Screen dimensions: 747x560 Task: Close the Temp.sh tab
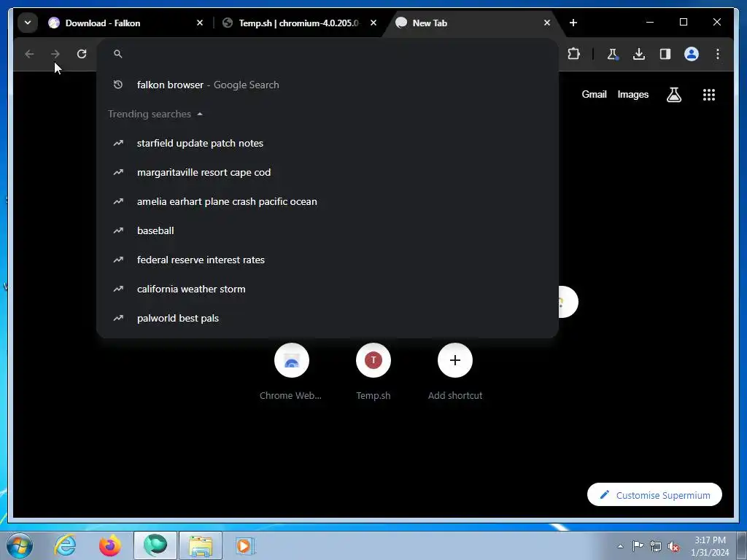coord(373,23)
